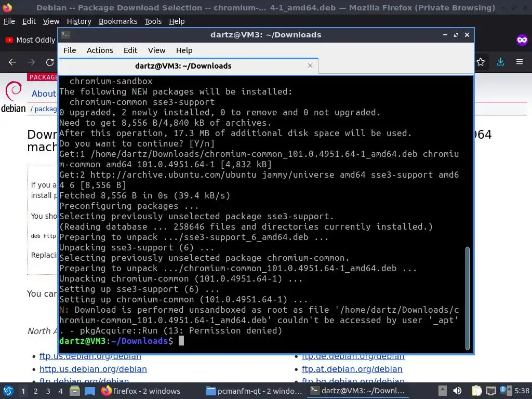Open http.us.debian.org/debian mirror link
The height and width of the screenshot is (399, 532).
93,369
